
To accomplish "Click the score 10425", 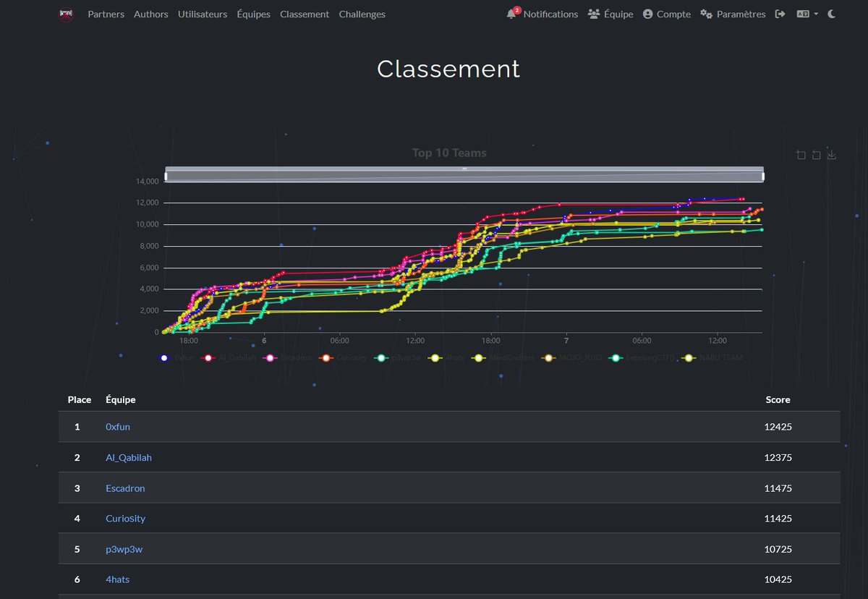I will [778, 579].
